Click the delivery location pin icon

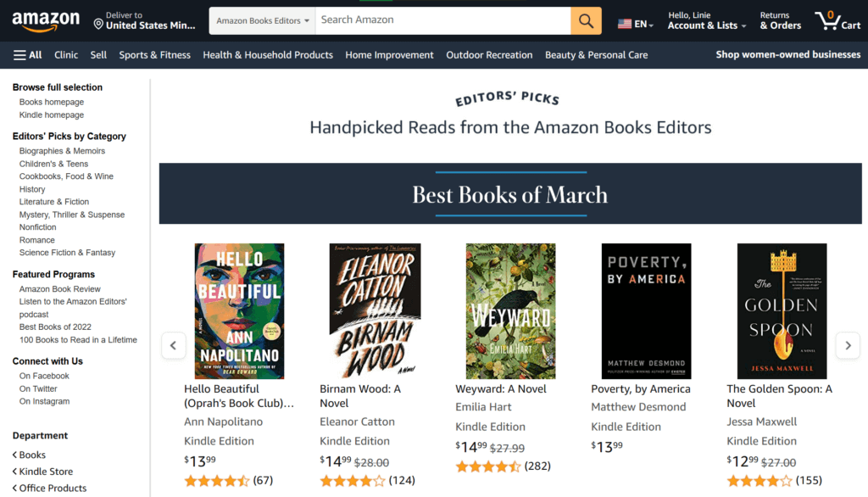100,22
